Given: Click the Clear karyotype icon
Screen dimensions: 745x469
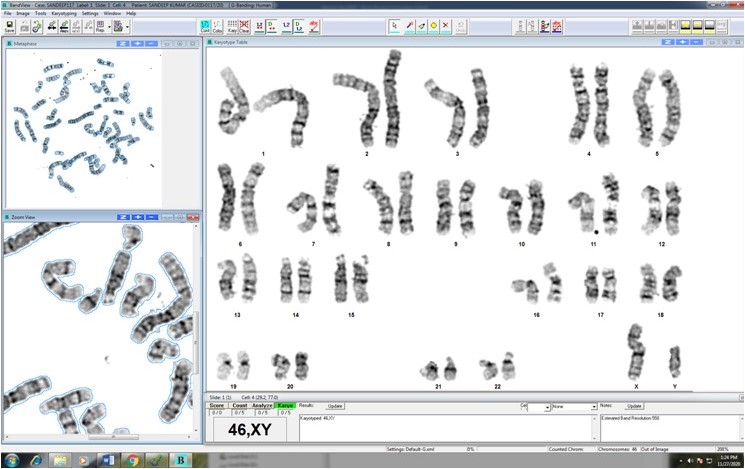Looking at the screenshot, I should (245, 26).
